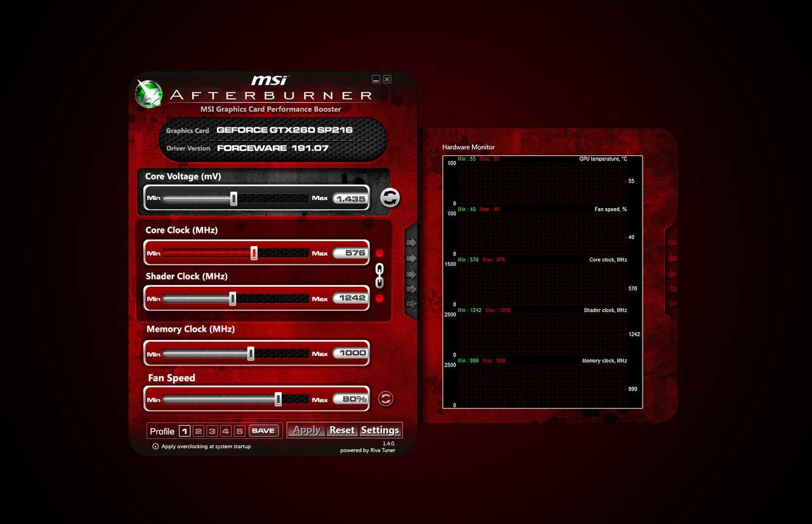Click the Shader clock MHz graph
Image resolution: width=812 pixels, height=524 pixels.
pos(542,332)
